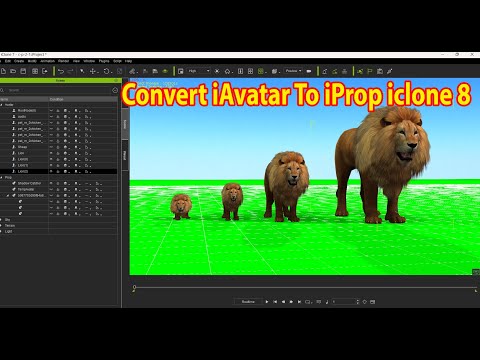Switch to the Visual vertical side tab
The image size is (480, 360).
pyautogui.click(x=125, y=155)
